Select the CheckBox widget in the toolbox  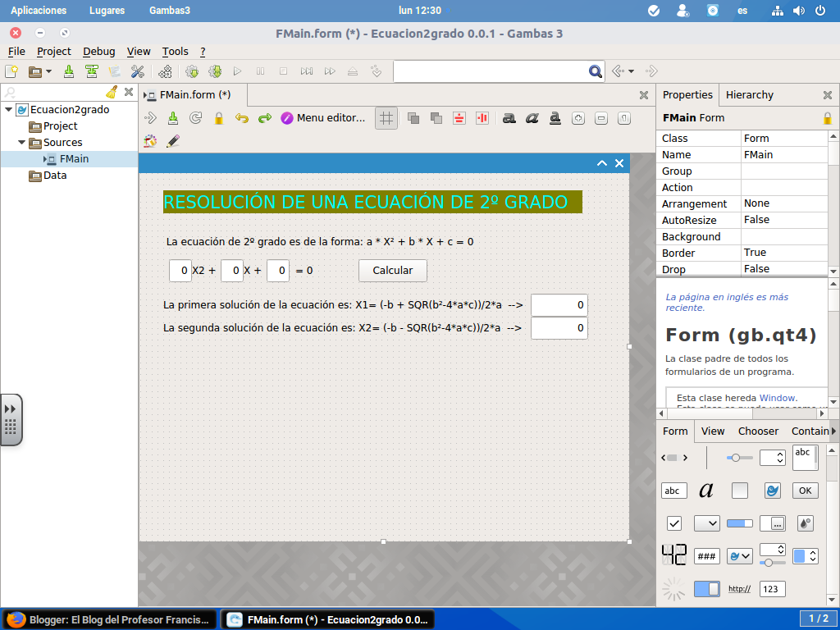pyautogui.click(x=673, y=523)
